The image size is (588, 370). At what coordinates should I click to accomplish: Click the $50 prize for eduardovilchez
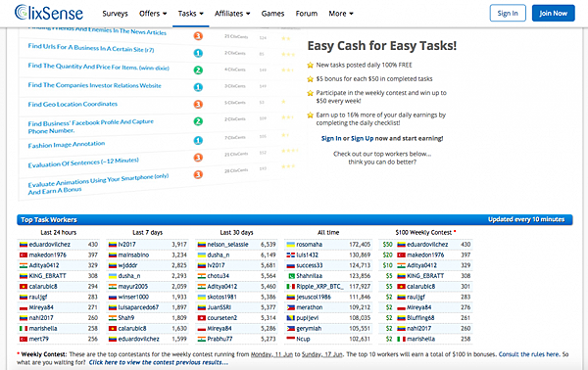pos(387,245)
